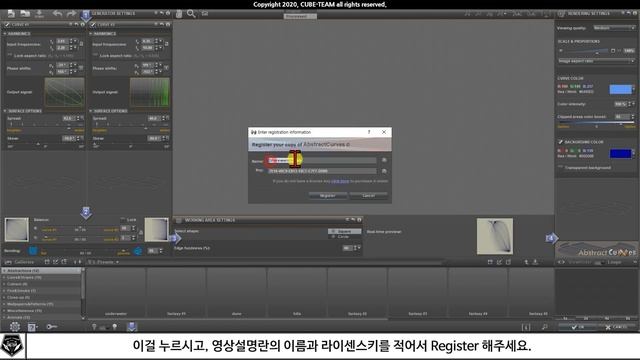Screen dimensions: 640x360
Task: Click the blue curve color swatch
Action: pyautogui.click(x=620, y=89)
